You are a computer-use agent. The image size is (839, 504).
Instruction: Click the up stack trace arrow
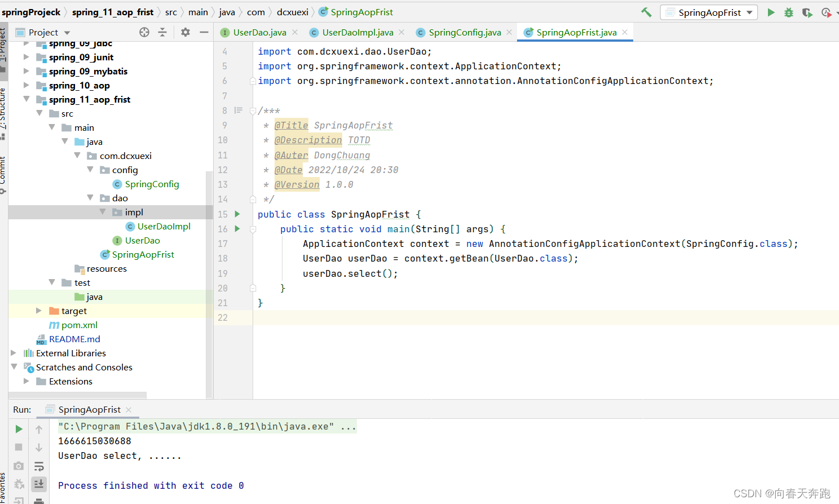click(39, 429)
